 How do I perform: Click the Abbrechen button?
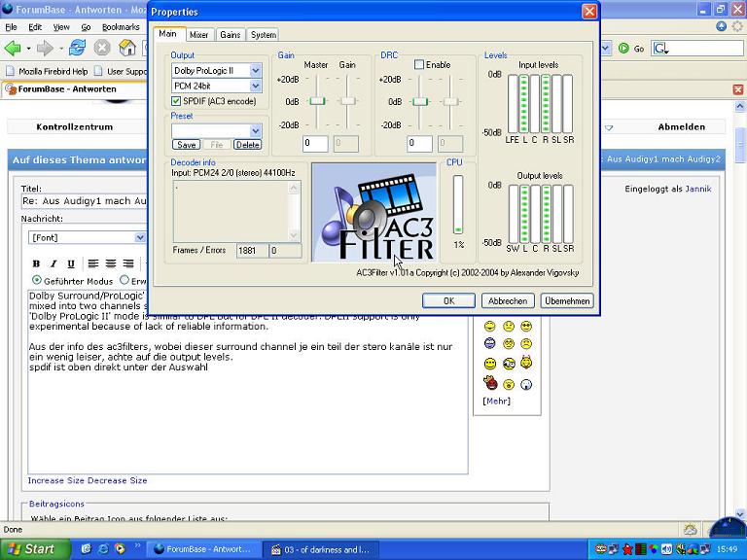508,301
